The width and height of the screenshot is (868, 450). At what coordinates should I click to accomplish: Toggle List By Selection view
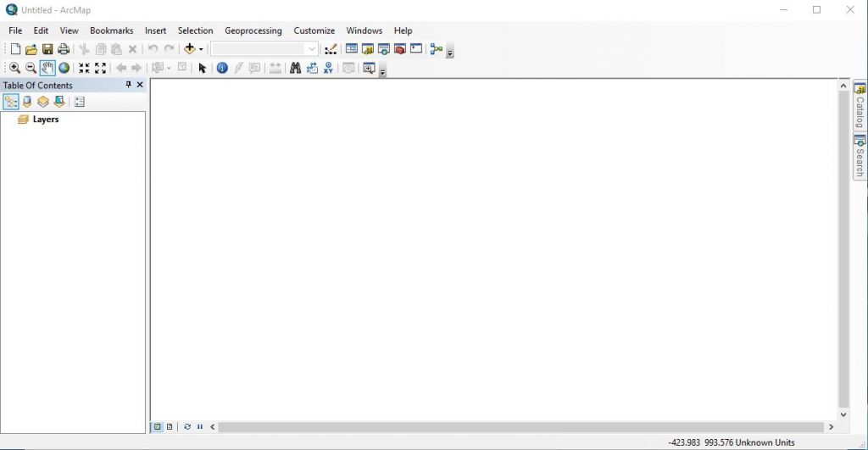coord(59,102)
